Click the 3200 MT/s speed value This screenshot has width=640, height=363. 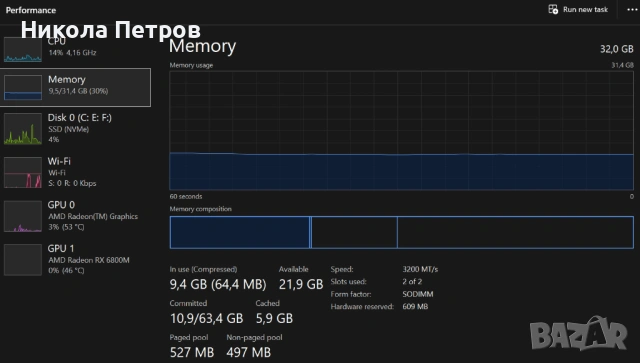pyautogui.click(x=420, y=269)
